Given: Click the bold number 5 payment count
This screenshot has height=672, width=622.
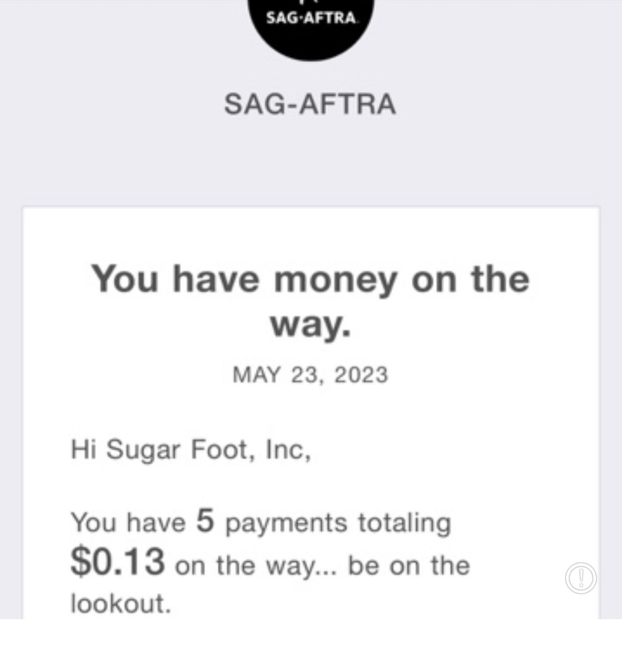Looking at the screenshot, I should point(205,521).
